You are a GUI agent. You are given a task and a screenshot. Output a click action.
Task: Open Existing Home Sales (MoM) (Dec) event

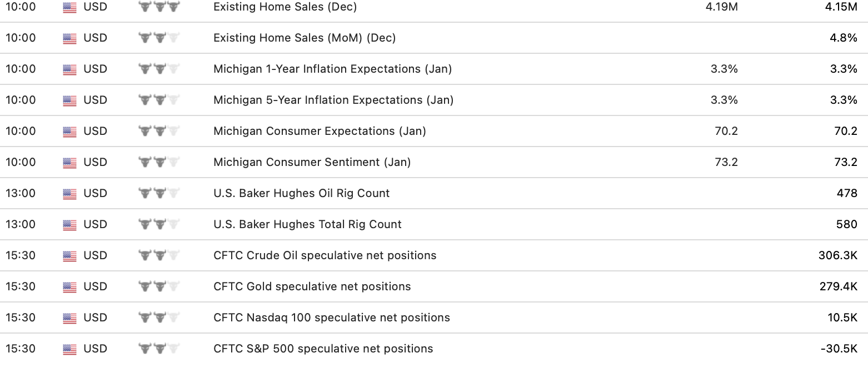[x=305, y=38]
